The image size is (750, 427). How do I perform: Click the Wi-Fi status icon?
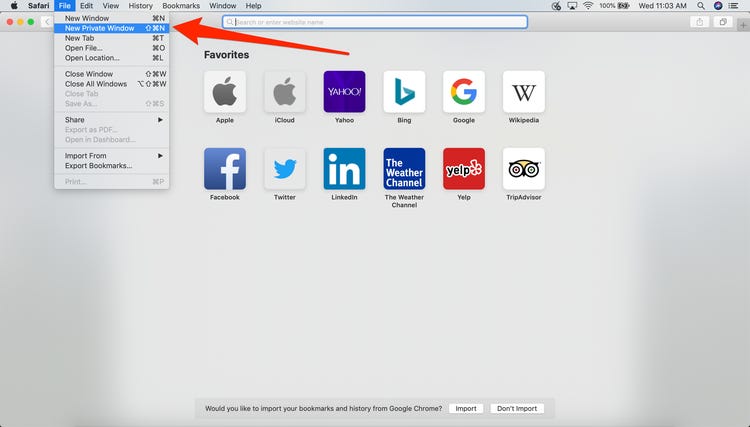pyautogui.click(x=588, y=6)
